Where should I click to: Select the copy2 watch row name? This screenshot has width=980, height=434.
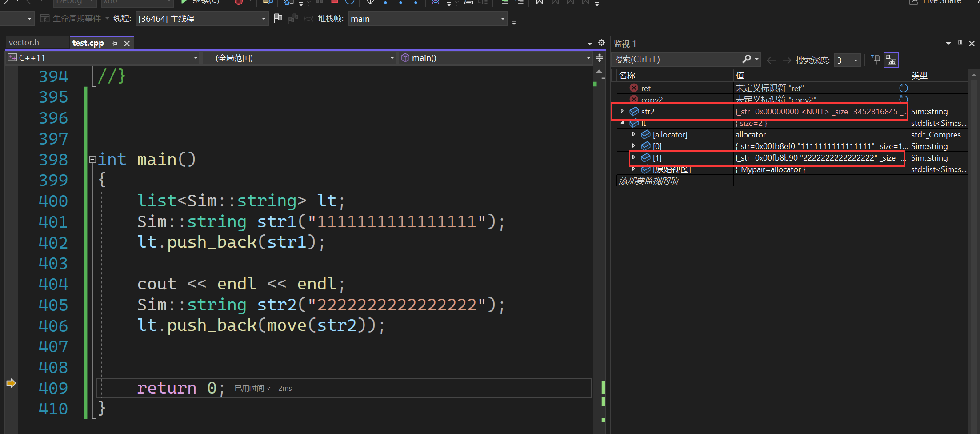coord(652,100)
